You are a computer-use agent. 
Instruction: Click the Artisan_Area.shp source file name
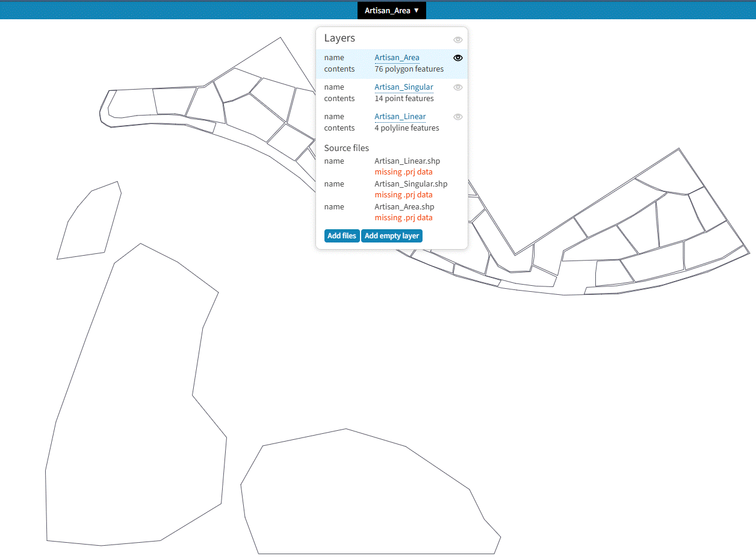404,207
